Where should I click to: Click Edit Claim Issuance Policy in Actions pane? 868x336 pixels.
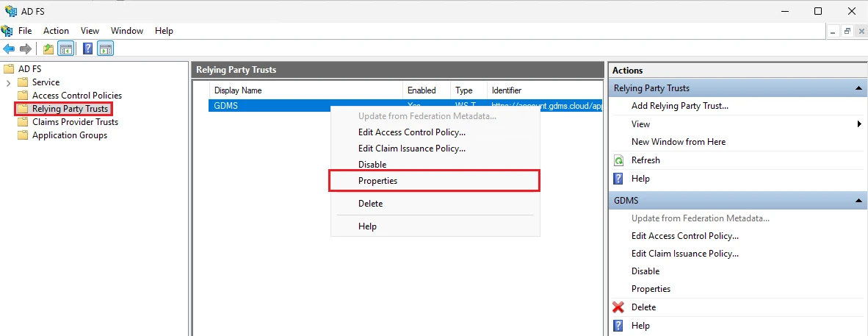tap(684, 254)
